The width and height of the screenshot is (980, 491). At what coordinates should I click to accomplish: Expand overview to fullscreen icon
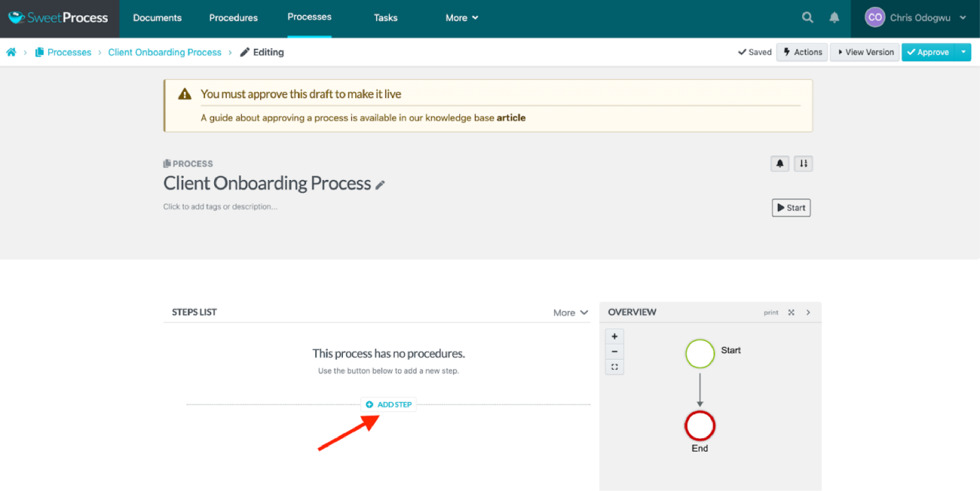pyautogui.click(x=791, y=312)
